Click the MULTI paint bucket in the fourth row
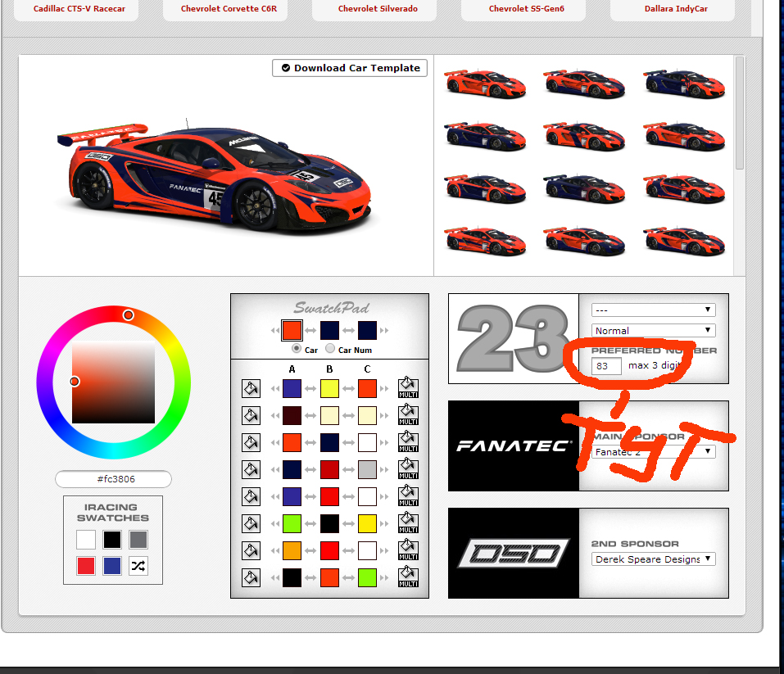784x674 pixels. point(407,469)
